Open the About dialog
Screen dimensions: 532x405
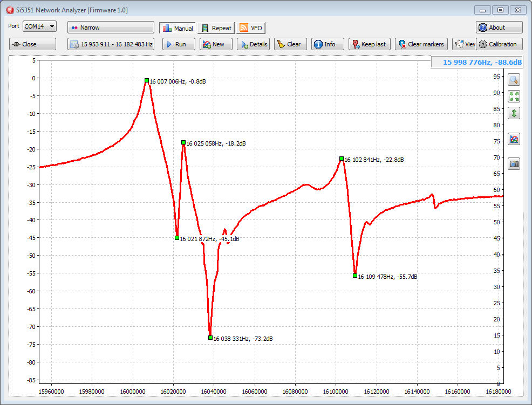[x=499, y=28]
